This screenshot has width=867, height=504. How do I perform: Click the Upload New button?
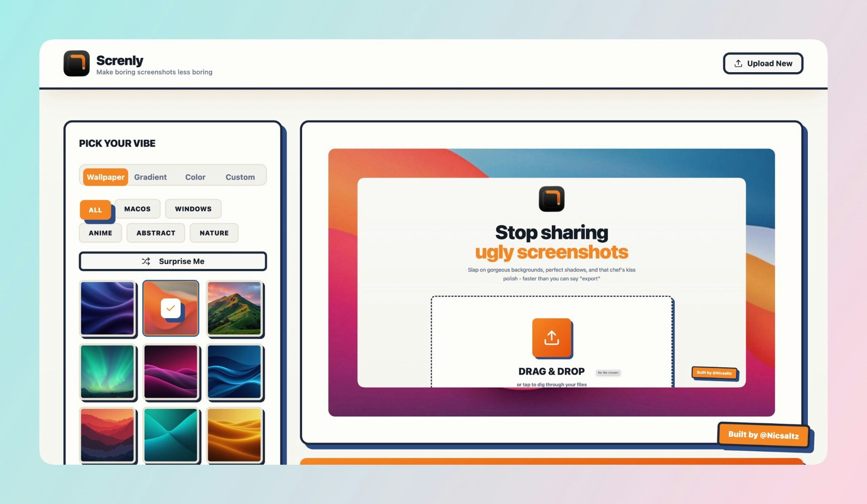(763, 63)
